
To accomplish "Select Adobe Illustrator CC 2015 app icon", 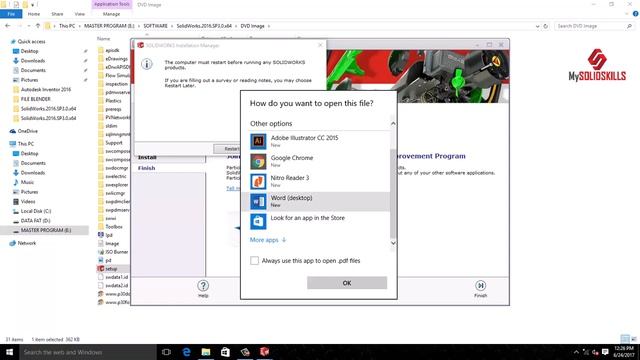I will pos(258,141).
